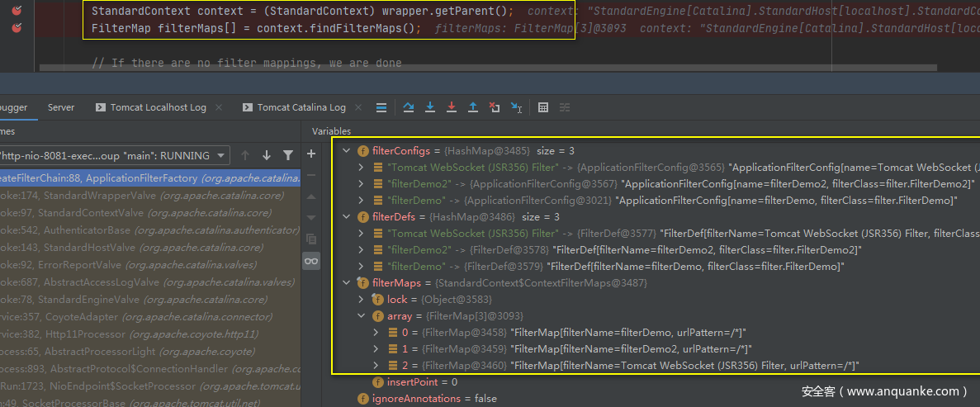The width and height of the screenshot is (980, 407).
Task: Open the thread selector dropdown
Action: click(116, 155)
